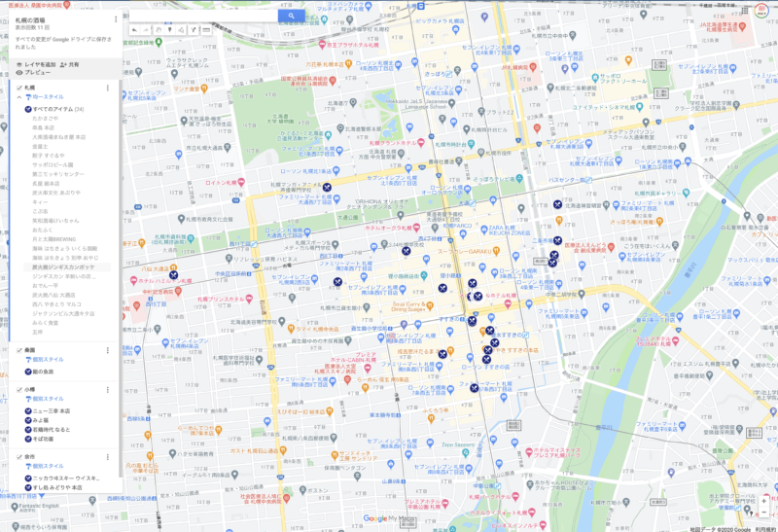Open 個別スタイル style for 桑園 layer
Screen dimensions: 778x532
pyautogui.click(x=45, y=359)
